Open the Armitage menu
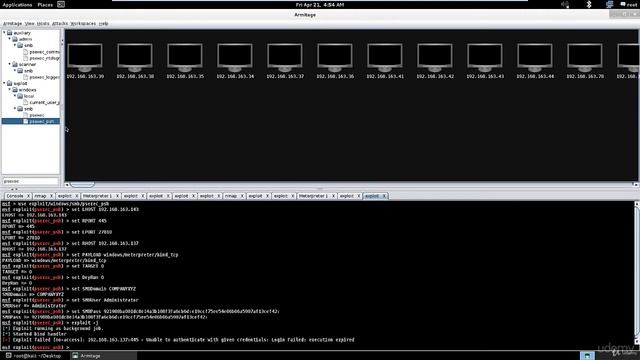 click(12, 24)
